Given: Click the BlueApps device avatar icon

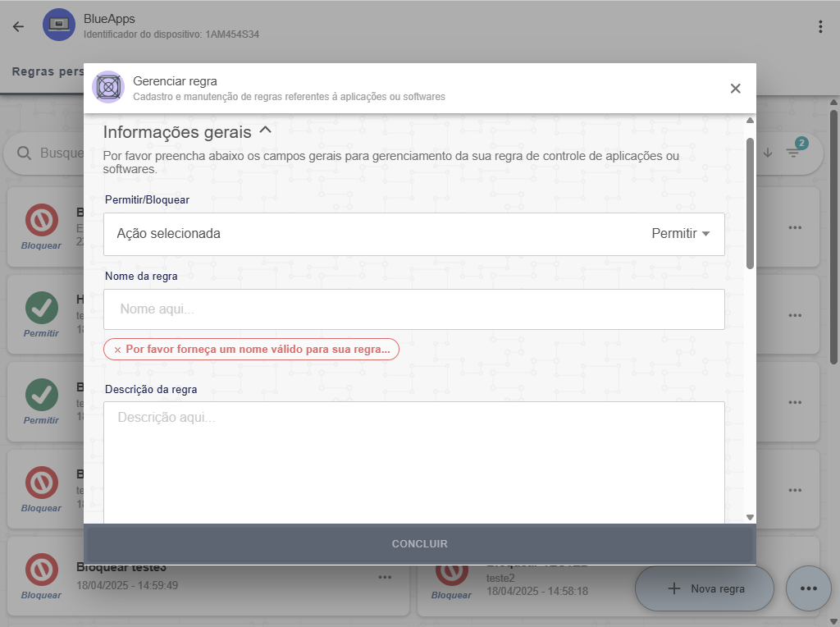Looking at the screenshot, I should pyautogui.click(x=58, y=25).
